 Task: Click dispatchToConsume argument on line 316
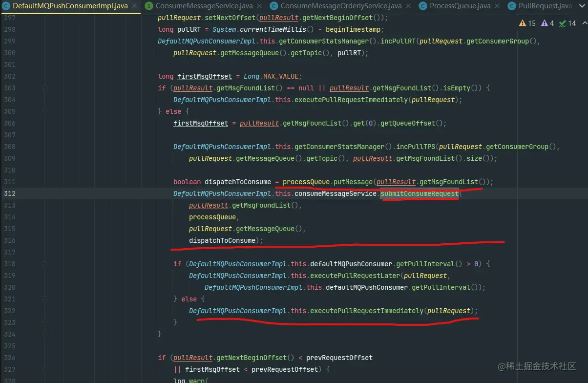[x=222, y=240]
